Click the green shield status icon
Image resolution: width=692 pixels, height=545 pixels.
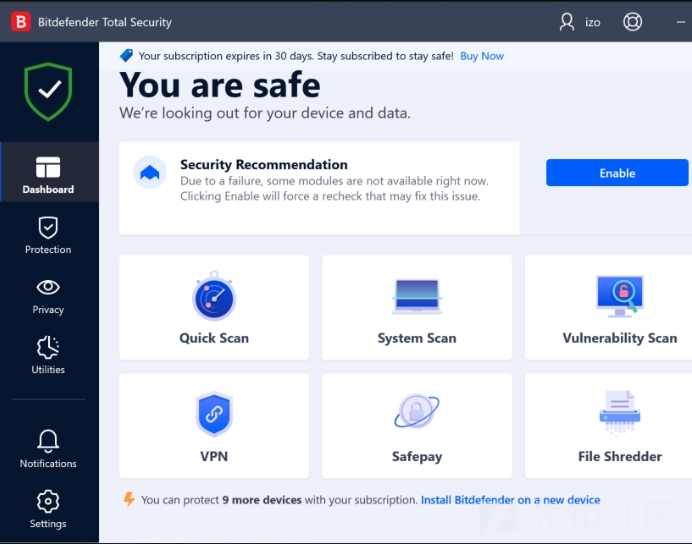pos(48,91)
